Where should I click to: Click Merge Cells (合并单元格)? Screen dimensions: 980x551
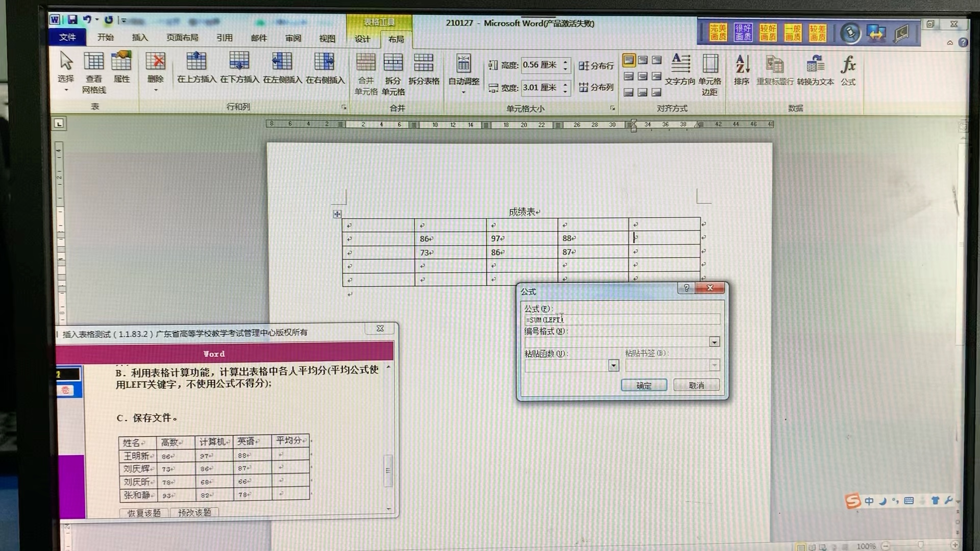click(x=366, y=74)
